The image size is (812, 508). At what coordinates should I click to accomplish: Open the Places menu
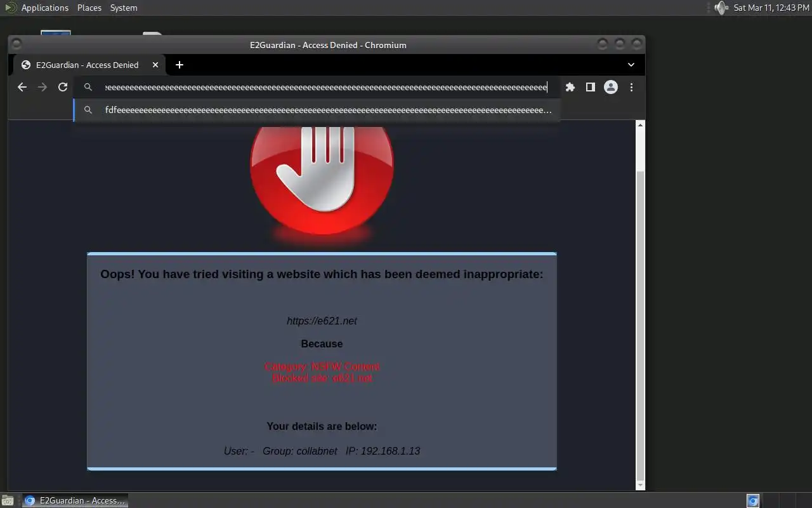(x=89, y=8)
